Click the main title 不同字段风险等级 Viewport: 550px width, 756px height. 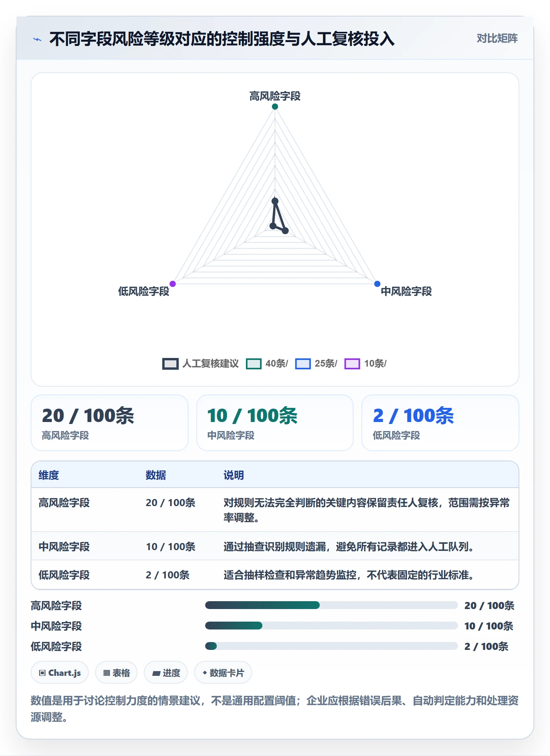point(222,39)
